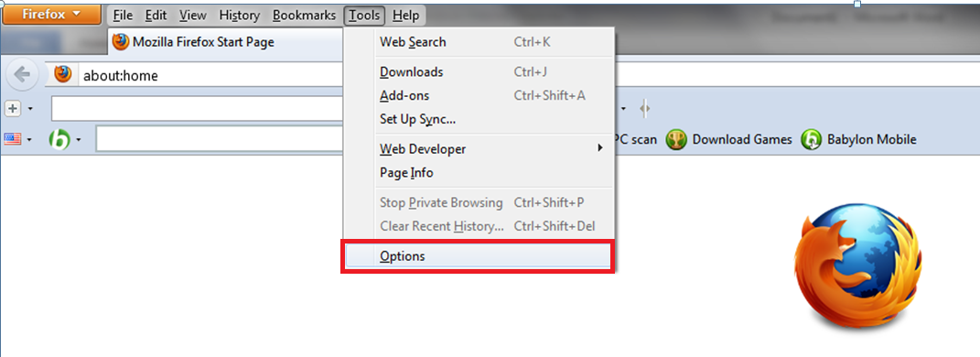The height and width of the screenshot is (357, 980).
Task: Open the Help menu
Action: [x=405, y=16]
